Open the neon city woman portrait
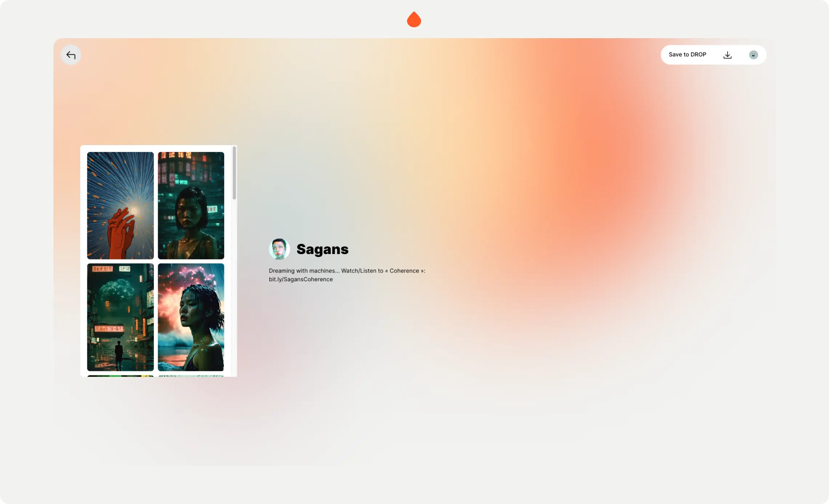 coord(191,205)
